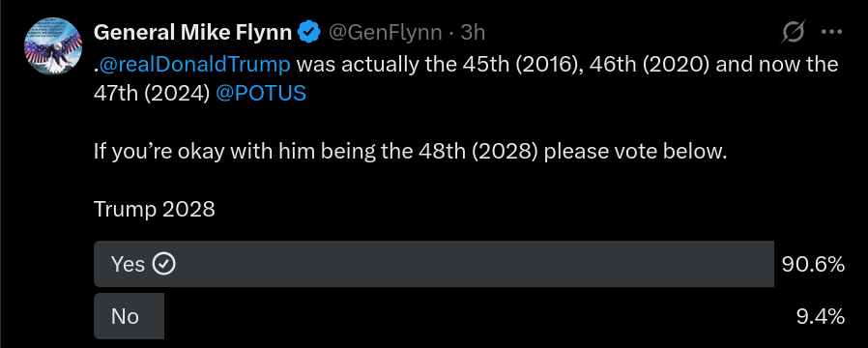Click the "48th (2028)" text
Image resolution: width=868 pixels, height=348 pixels.
click(x=478, y=151)
